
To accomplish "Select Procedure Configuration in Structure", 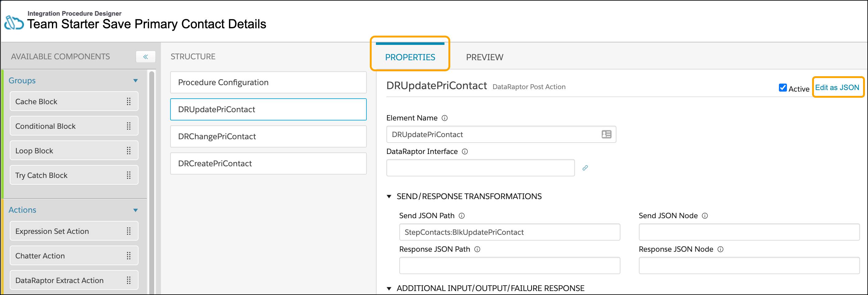I will [268, 82].
